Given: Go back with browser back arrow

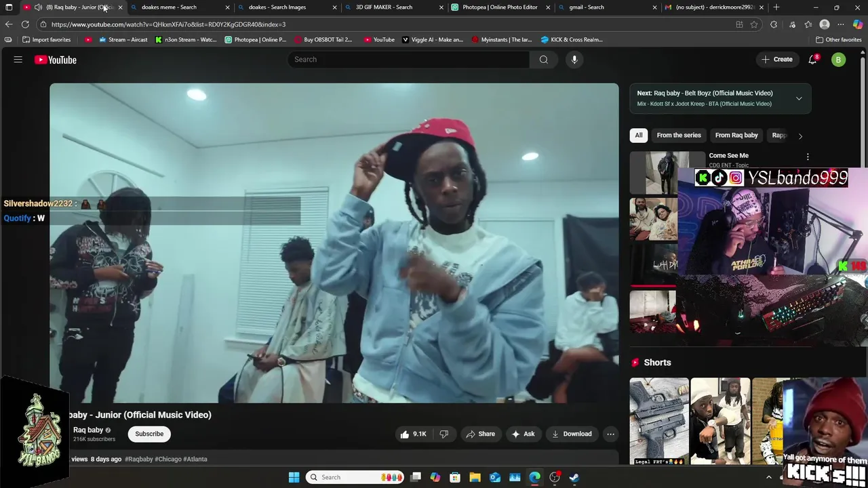Looking at the screenshot, I should coord(9,24).
